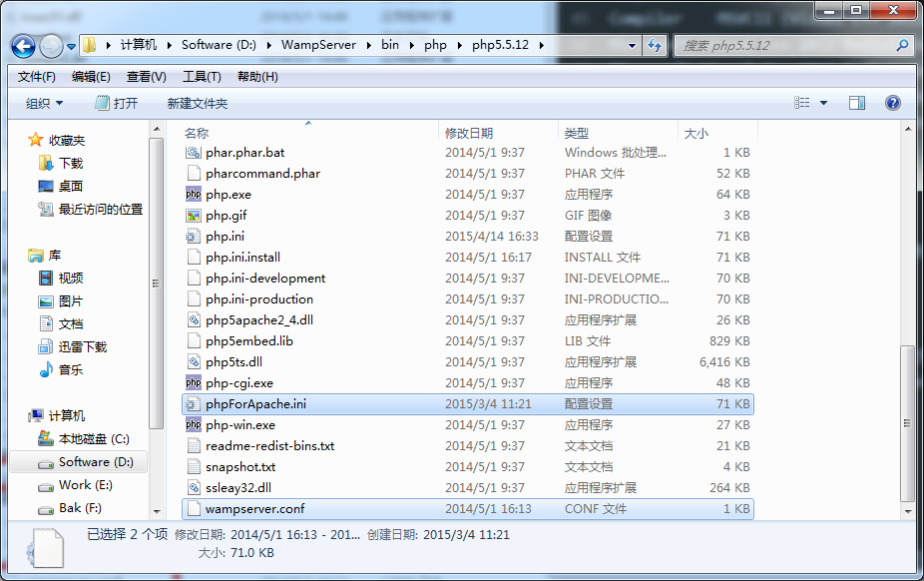
Task: Click the Forward navigation arrow
Action: click(x=51, y=46)
